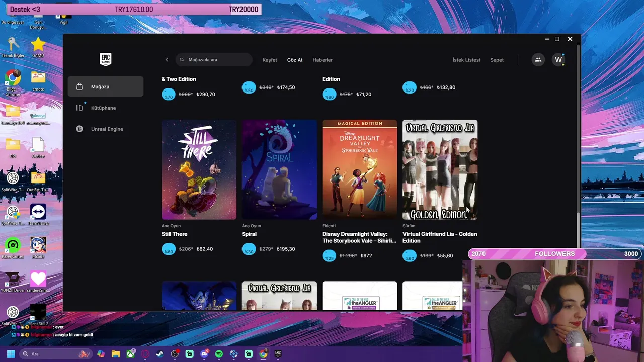Open the Unreal Engine sidebar section
This screenshot has height=362, width=644.
click(x=106, y=129)
